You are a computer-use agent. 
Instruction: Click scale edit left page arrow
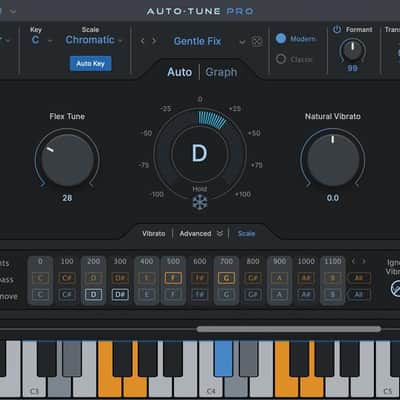pos(354,261)
